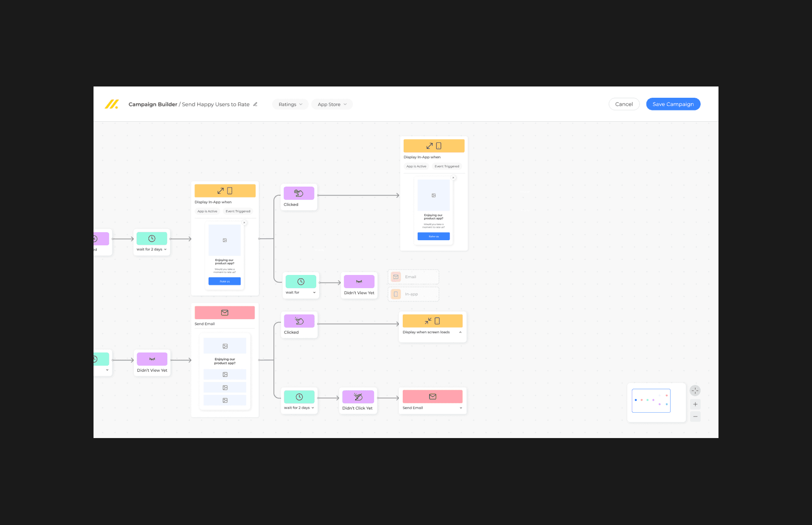Click top image placeholder in email preview
This screenshot has width=812, height=525.
225,346
